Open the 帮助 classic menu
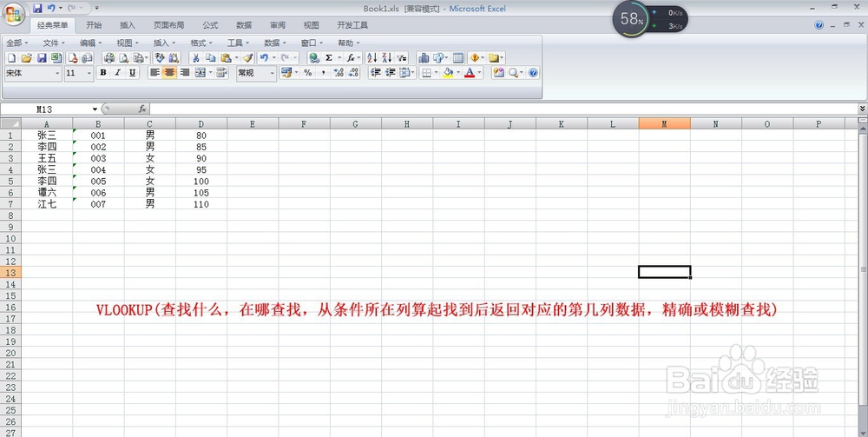 click(x=349, y=43)
